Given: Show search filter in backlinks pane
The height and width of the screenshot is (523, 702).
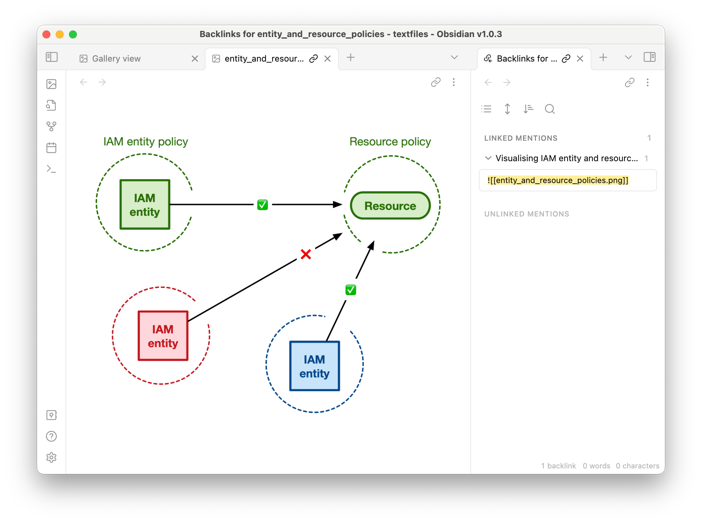Looking at the screenshot, I should [550, 109].
